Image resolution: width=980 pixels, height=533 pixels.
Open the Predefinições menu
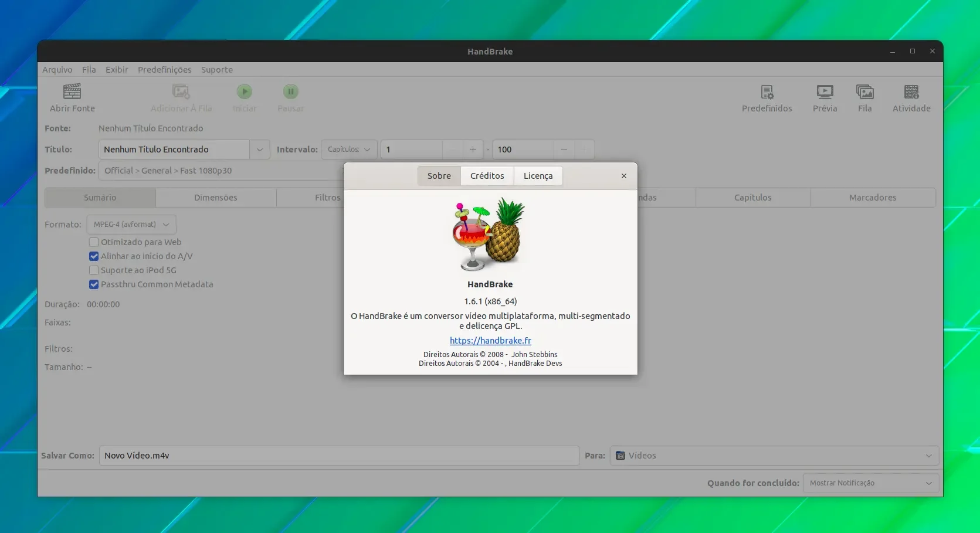pos(165,70)
